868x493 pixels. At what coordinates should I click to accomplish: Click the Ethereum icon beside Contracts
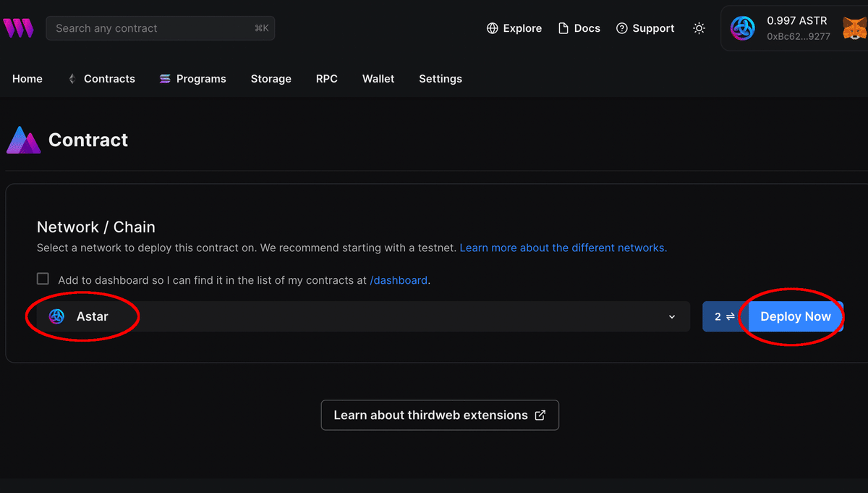pos(72,79)
